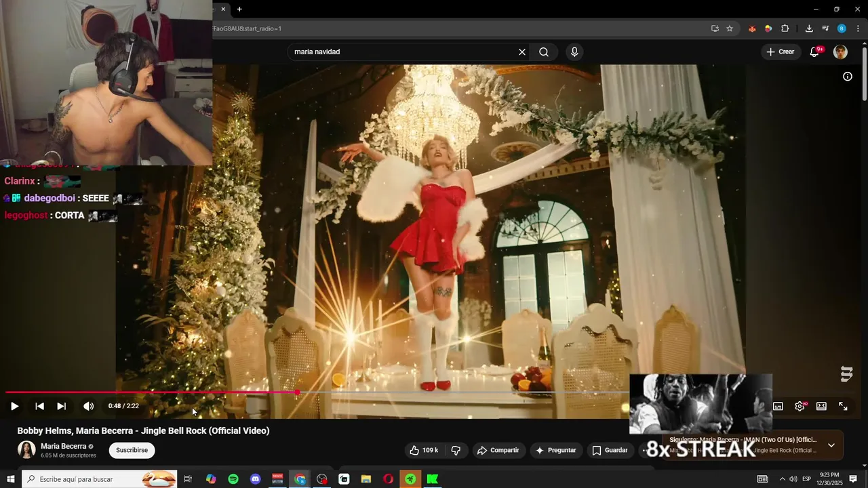Click the Preguntar button
The width and height of the screenshot is (868, 488).
click(x=556, y=450)
